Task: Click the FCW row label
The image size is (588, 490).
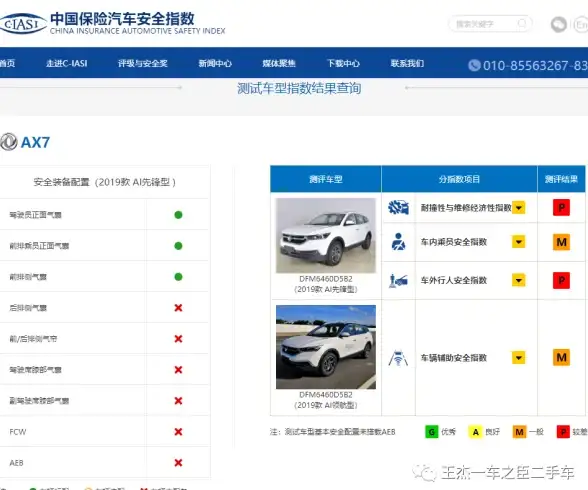Action: pyautogui.click(x=18, y=432)
